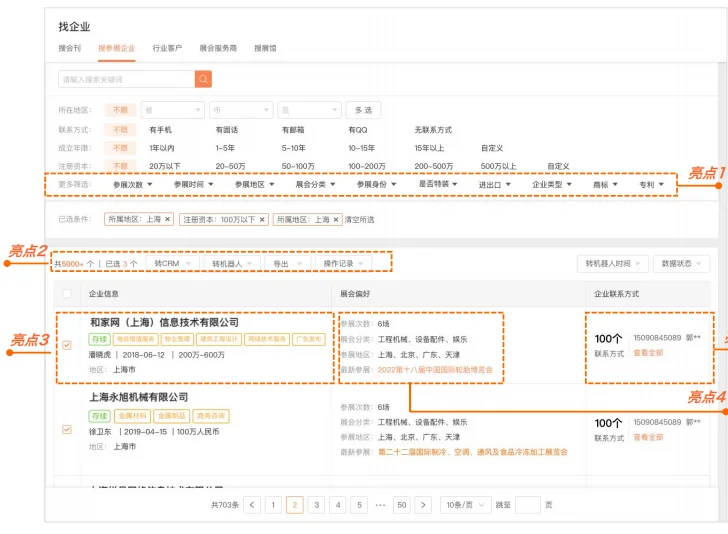728x534 pixels.
Task: Click the keyword search input field
Action: point(126,79)
